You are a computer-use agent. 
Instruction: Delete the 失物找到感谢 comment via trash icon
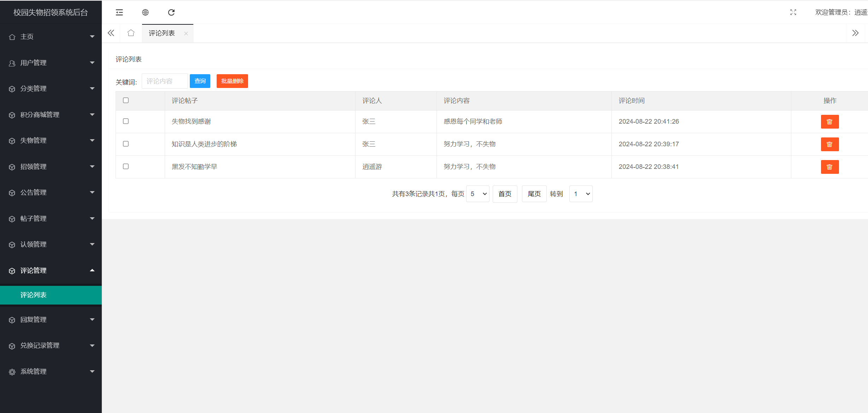tap(829, 122)
